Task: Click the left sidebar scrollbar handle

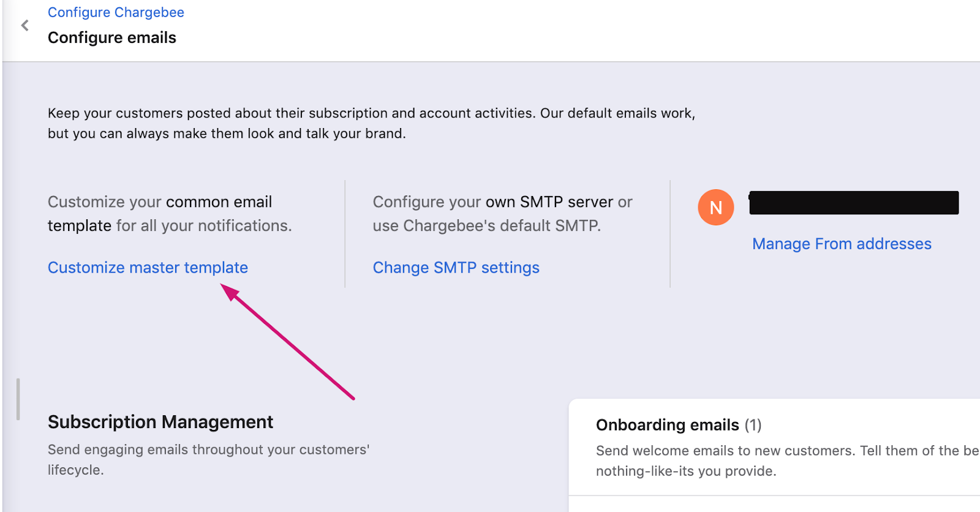Action: pos(18,399)
